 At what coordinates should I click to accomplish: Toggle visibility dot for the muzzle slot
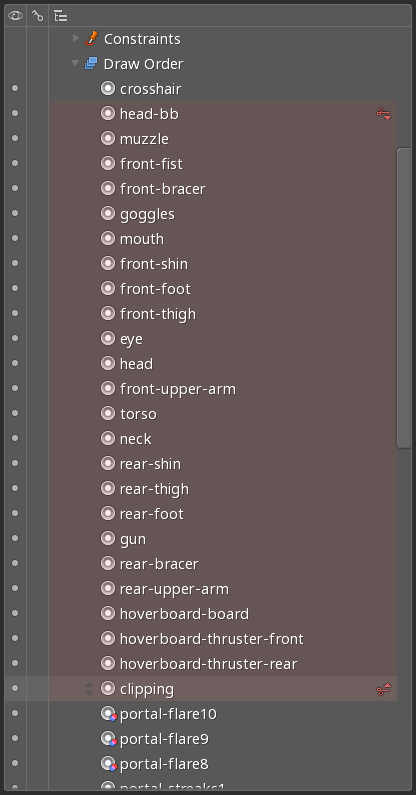point(15,138)
